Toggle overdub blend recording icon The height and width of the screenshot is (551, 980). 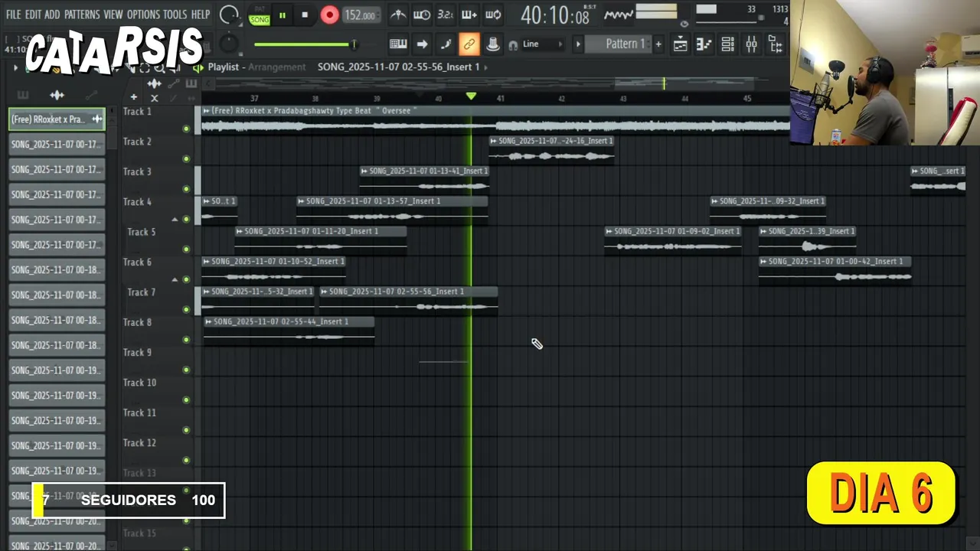[469, 15]
